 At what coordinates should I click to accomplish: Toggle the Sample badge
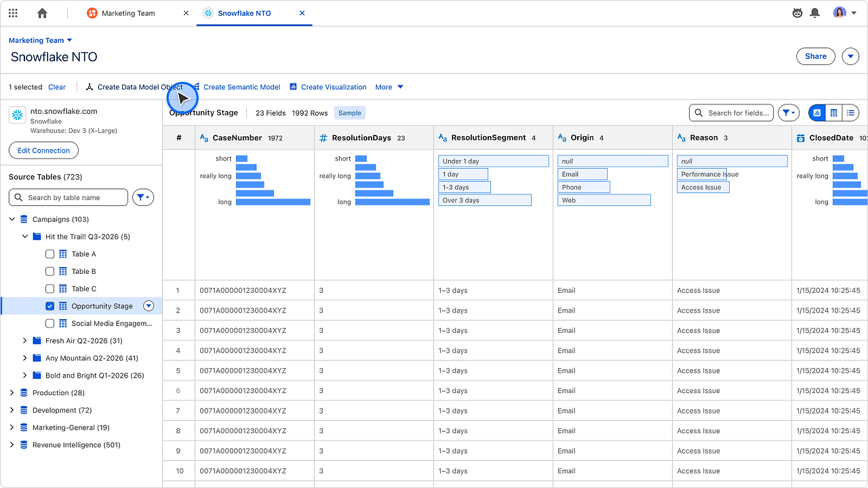(350, 113)
